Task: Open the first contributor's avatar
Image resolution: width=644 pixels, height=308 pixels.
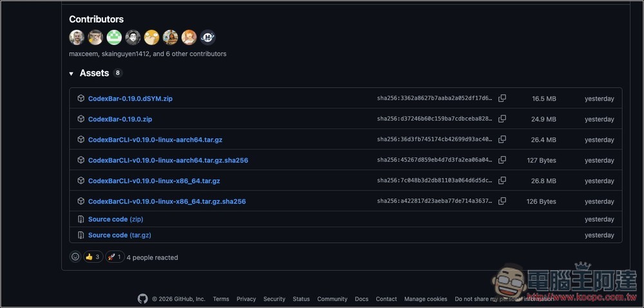Action: [x=77, y=37]
